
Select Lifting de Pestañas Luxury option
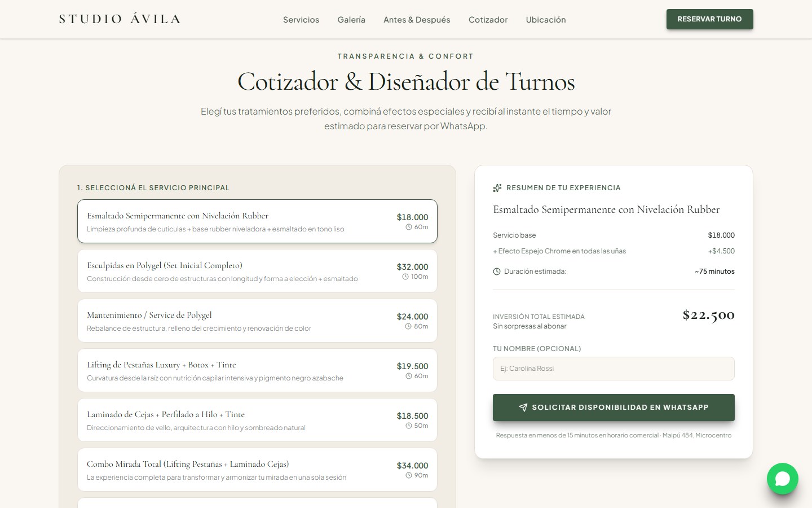(x=257, y=370)
